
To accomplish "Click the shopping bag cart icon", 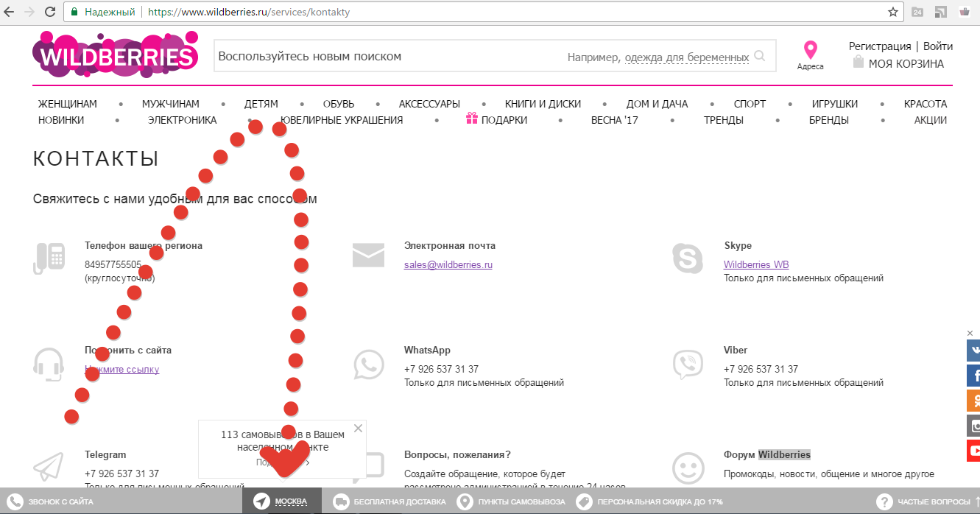I will (858, 62).
